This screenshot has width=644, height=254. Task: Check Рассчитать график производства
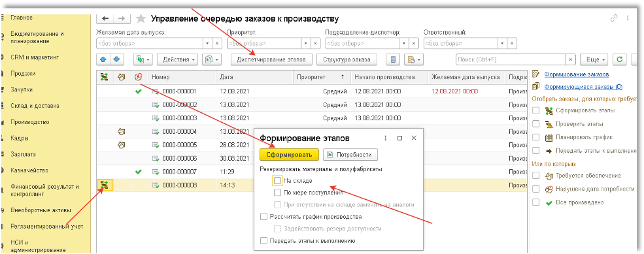[x=263, y=216]
